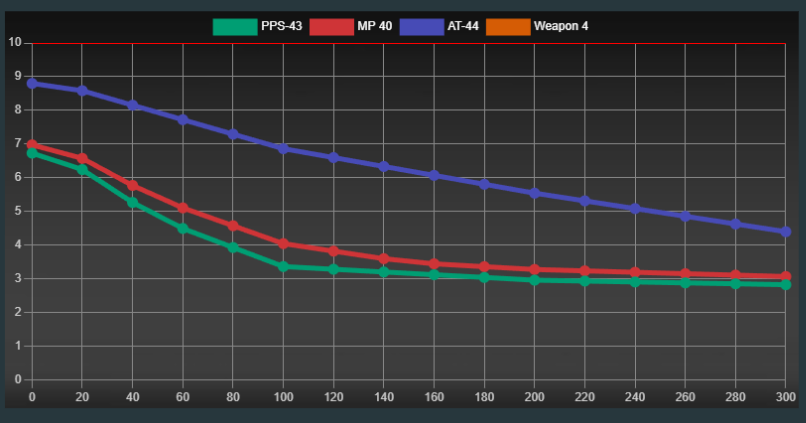The height and width of the screenshot is (423, 806).
Task: Pick the PPS-43 data point at distance 80
Action: [233, 247]
